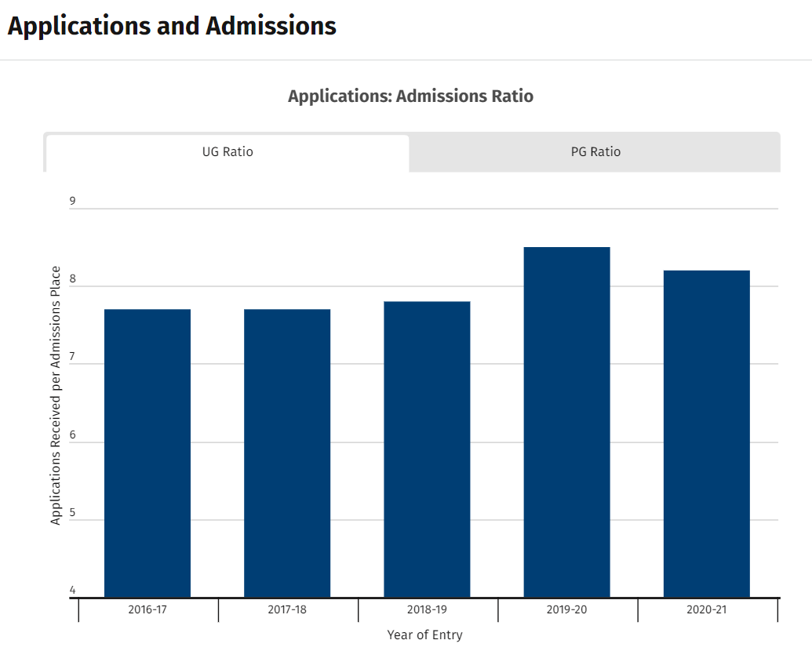The width and height of the screenshot is (812, 651).
Task: Click the 2016-17 x-axis label
Action: [x=147, y=609]
